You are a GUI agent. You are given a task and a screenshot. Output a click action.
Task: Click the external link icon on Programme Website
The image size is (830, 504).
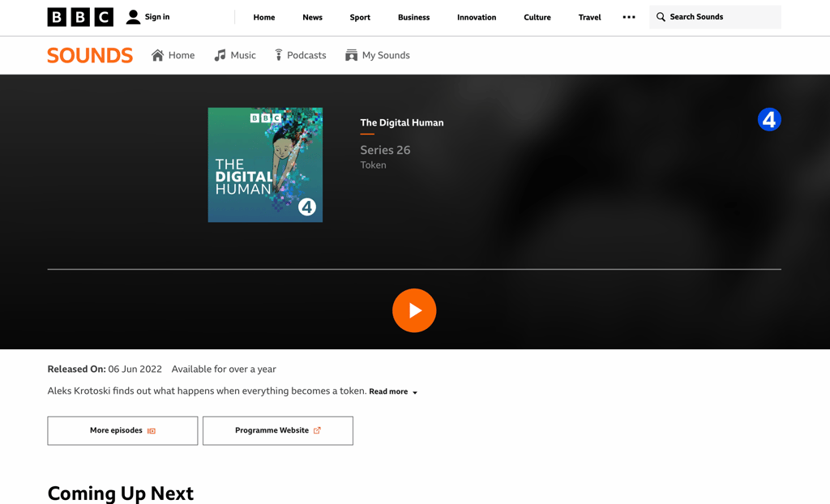point(317,430)
